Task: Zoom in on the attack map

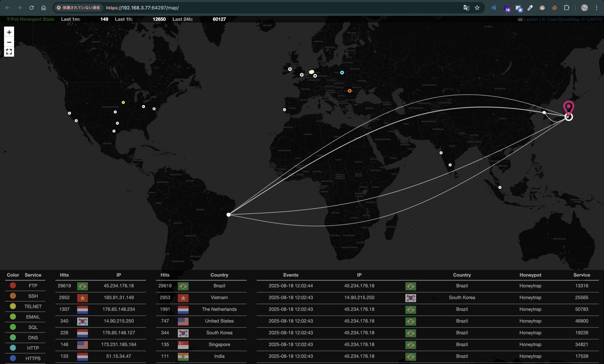Action: pos(9,32)
